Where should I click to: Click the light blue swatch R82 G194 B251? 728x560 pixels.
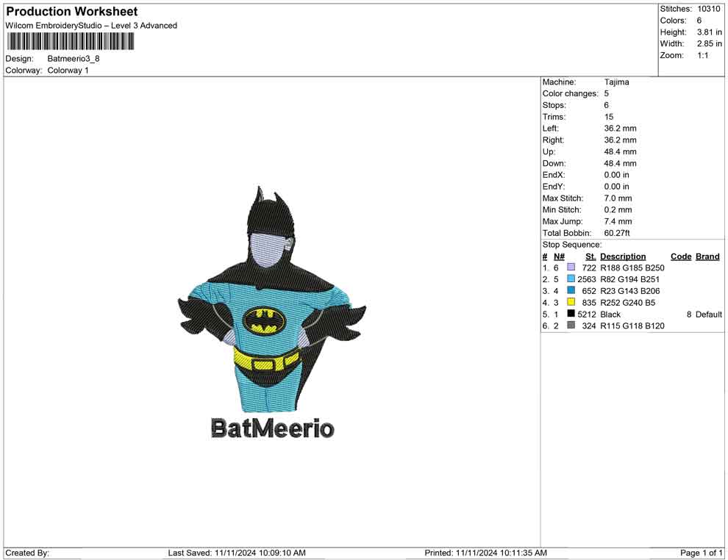(x=571, y=279)
